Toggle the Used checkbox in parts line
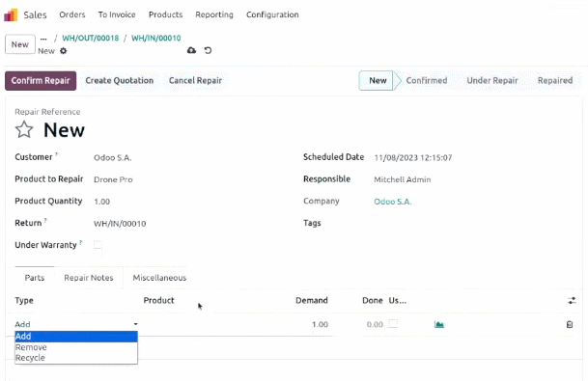588x381 pixels. pyautogui.click(x=393, y=324)
